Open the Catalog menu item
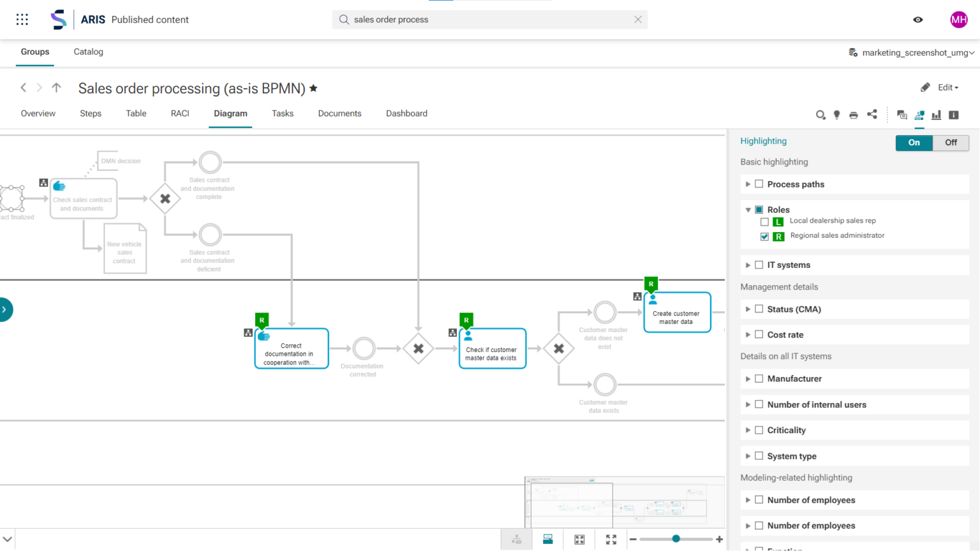980x551 pixels. tap(88, 52)
